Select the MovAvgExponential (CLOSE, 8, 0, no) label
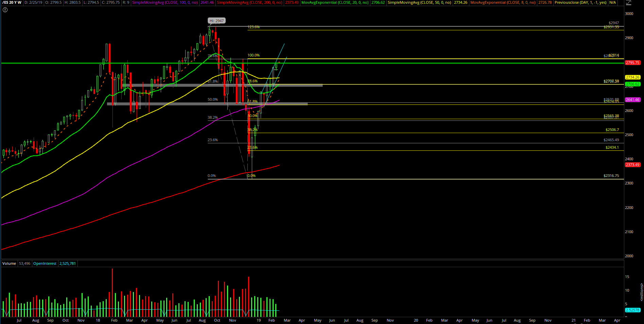The height and width of the screenshot is (324, 644). tap(503, 2)
